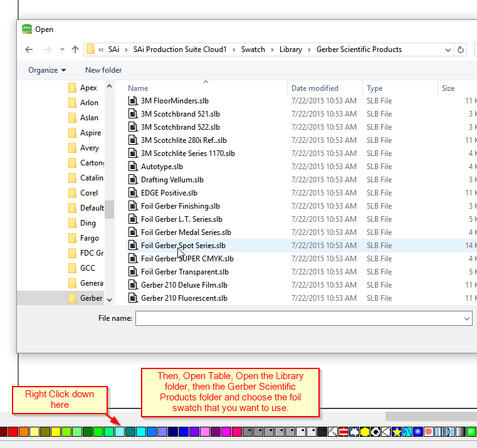Click the Forward navigation arrow
Image resolution: width=477 pixels, height=448 pixels.
[x=48, y=49]
